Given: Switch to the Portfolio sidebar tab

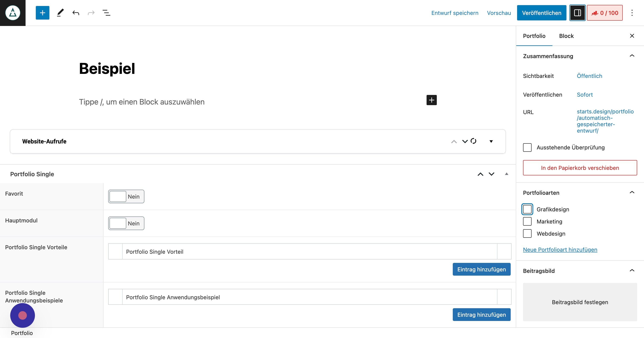Looking at the screenshot, I should [534, 36].
